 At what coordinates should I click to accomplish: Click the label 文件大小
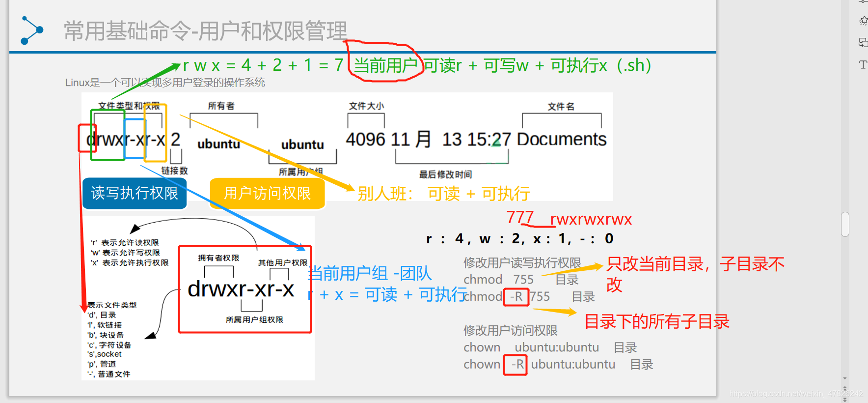click(366, 106)
